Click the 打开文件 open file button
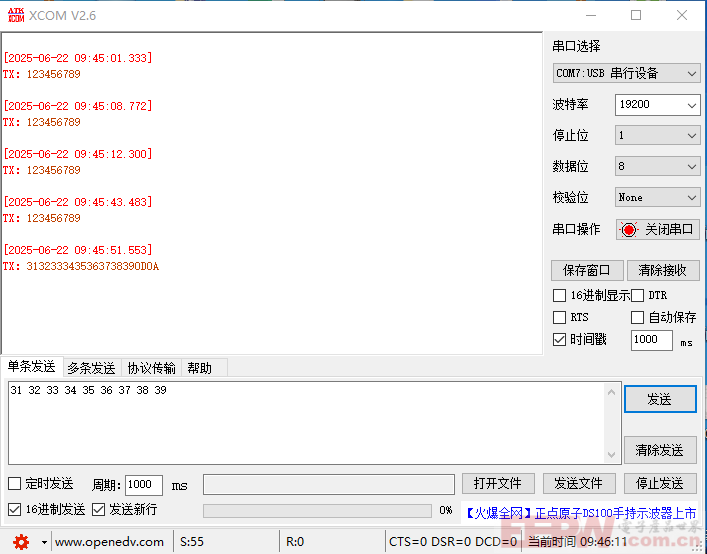 pos(498,484)
